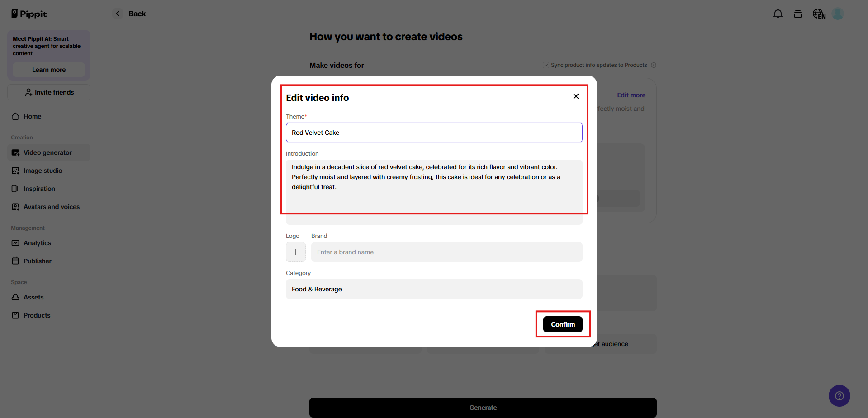Go back using the Back arrow
This screenshot has height=418, width=868.
click(x=118, y=14)
